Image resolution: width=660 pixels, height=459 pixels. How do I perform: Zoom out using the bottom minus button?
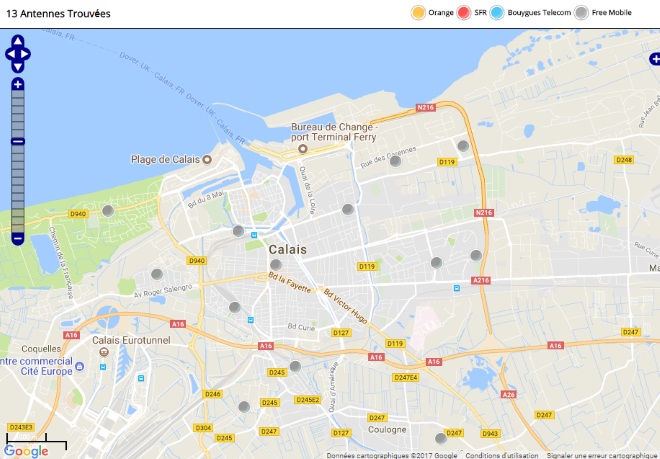(18, 239)
